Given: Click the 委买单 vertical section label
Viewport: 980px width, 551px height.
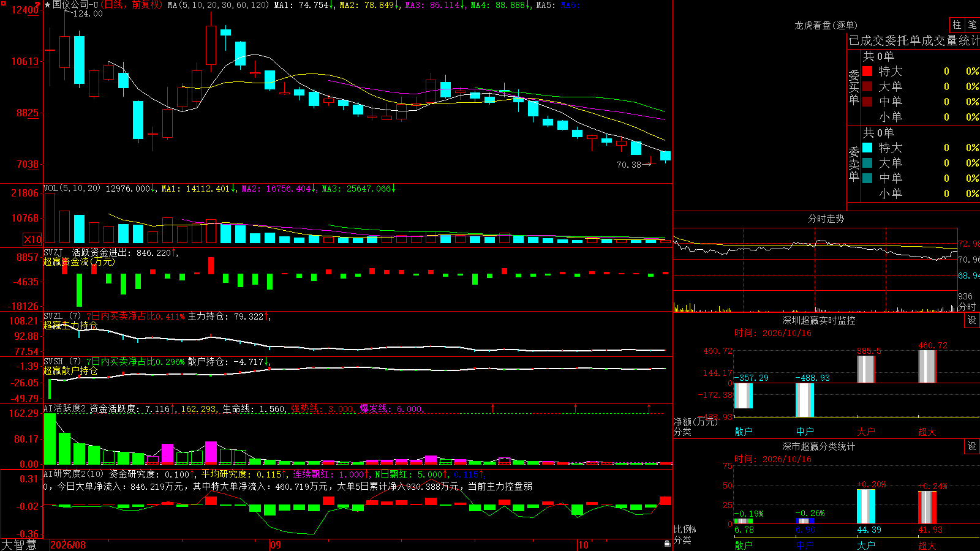Looking at the screenshot, I should pos(854,87).
